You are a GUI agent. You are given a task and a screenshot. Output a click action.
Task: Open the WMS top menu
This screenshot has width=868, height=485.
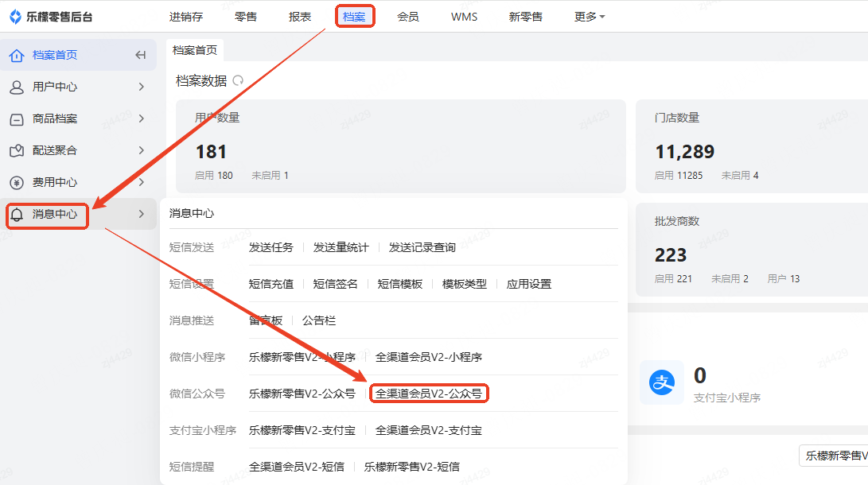464,17
